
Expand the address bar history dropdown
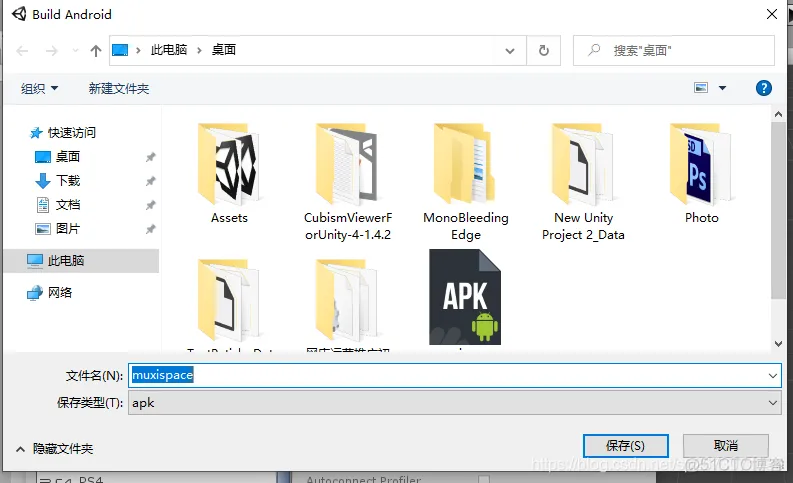[510, 51]
